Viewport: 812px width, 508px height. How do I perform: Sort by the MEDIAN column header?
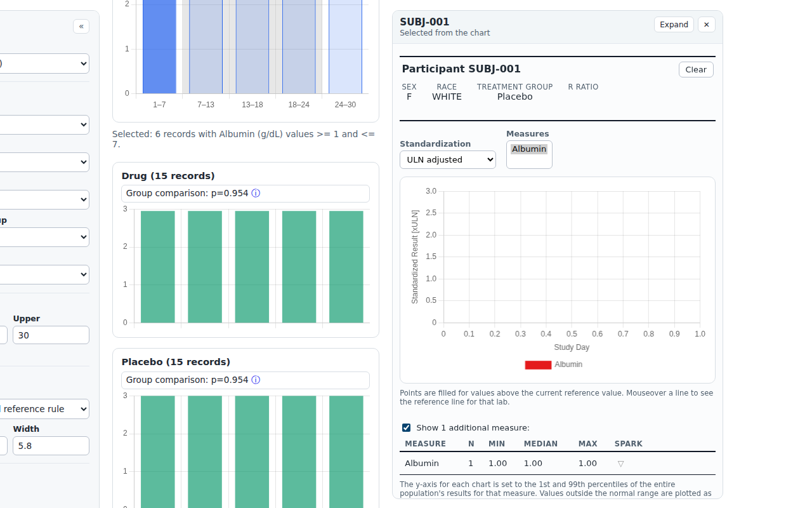540,444
